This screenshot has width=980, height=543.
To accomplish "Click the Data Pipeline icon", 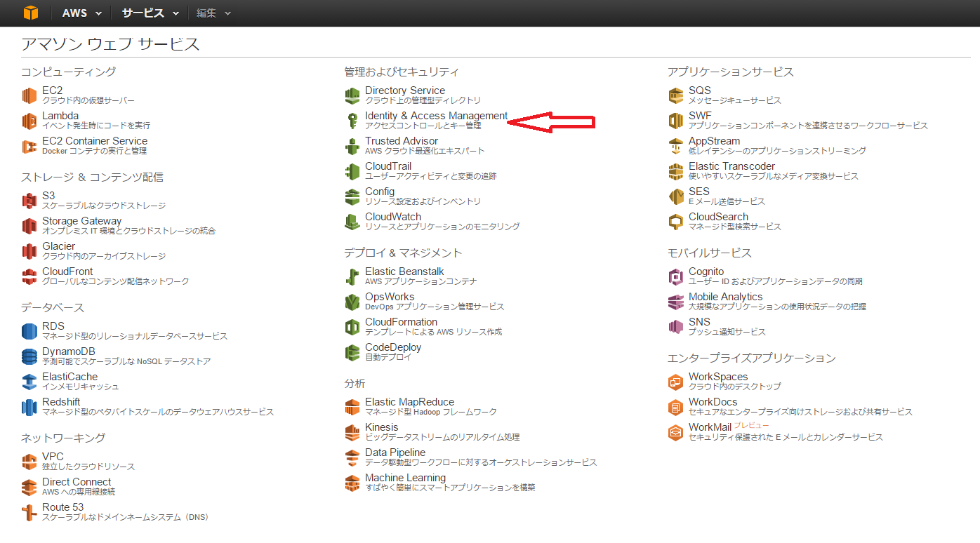I will [352, 457].
